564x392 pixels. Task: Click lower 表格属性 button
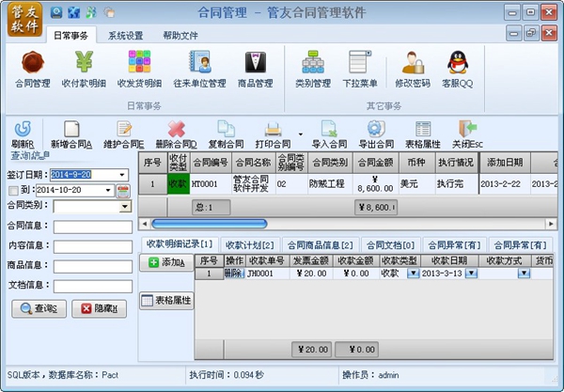click(166, 301)
